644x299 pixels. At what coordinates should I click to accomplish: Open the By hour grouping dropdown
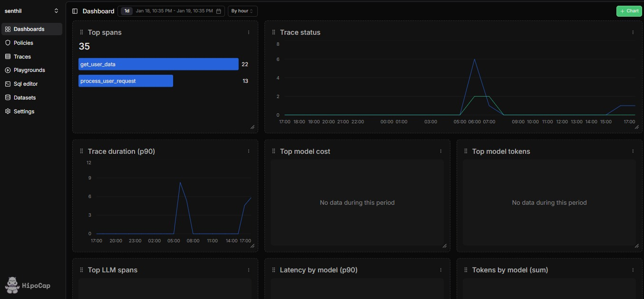tap(243, 11)
